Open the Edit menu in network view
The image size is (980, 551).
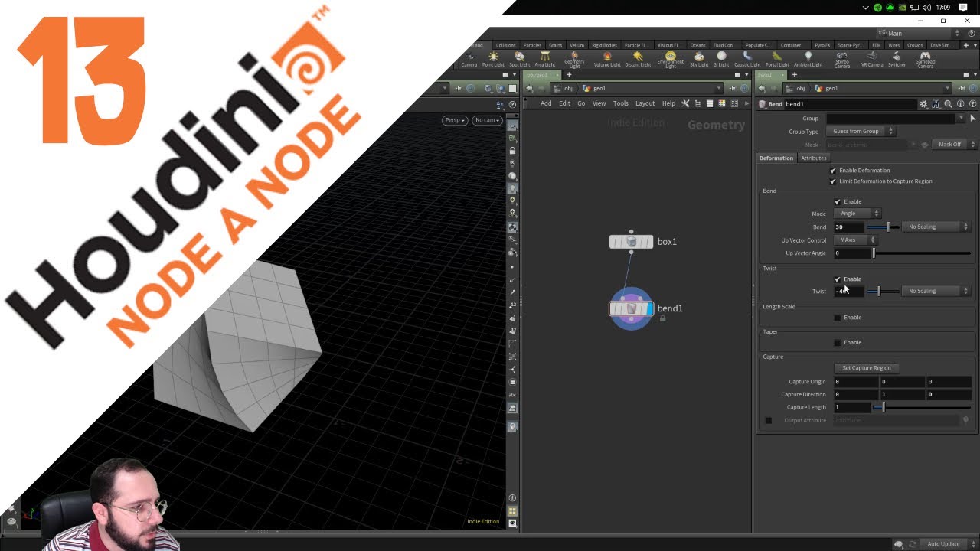[564, 103]
